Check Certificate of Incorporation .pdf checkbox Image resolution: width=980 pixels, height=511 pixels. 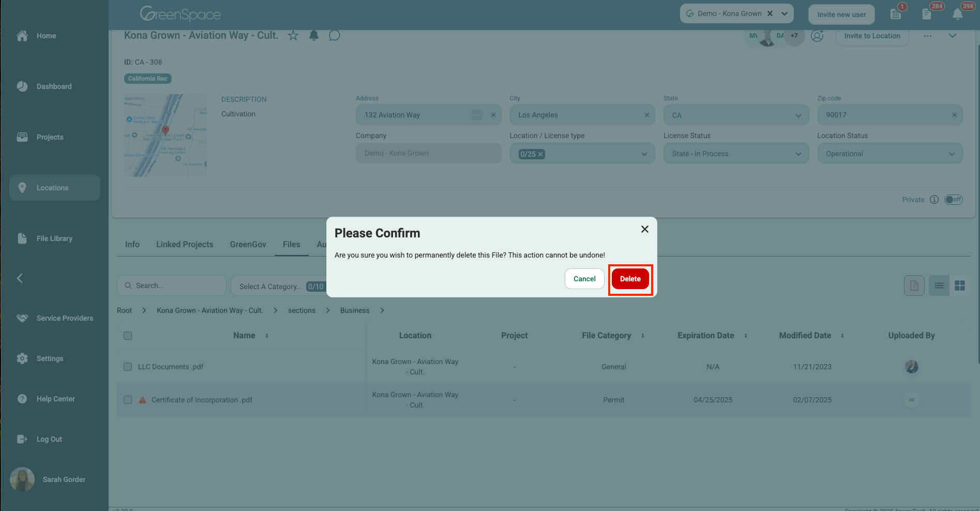point(128,400)
